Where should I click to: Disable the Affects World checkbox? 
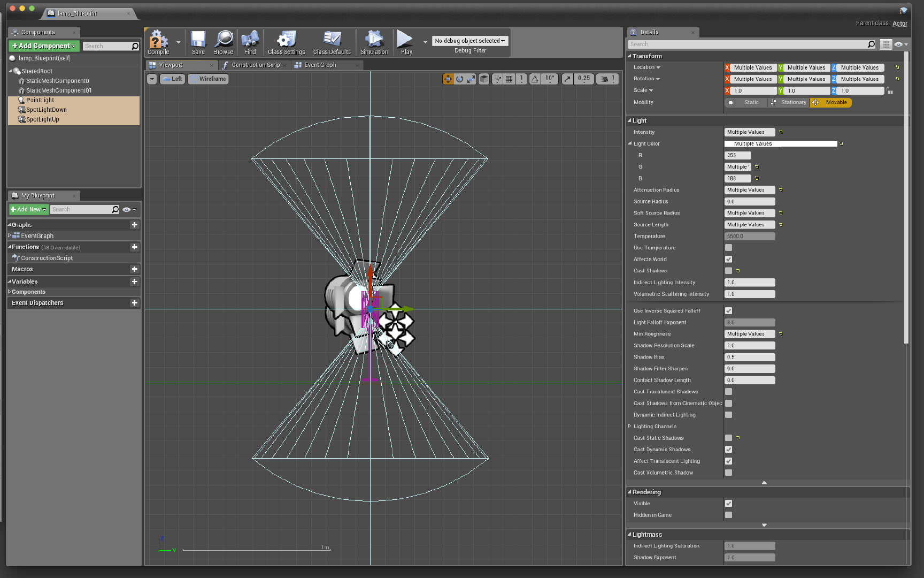[728, 260]
